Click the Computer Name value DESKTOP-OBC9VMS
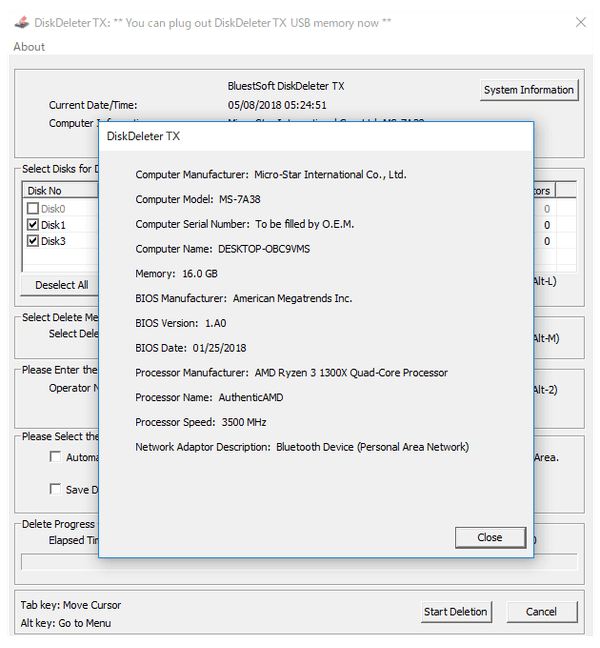Screen dimensions: 600x648 click(264, 248)
